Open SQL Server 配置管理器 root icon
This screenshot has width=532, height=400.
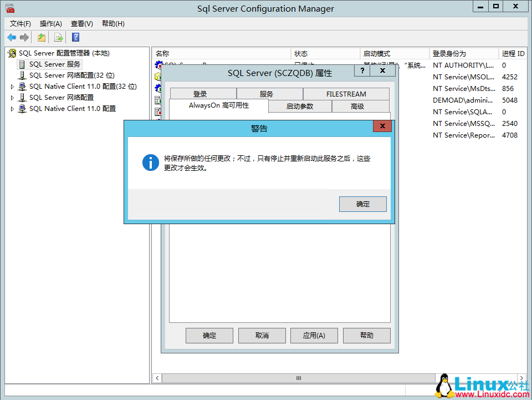[x=12, y=53]
